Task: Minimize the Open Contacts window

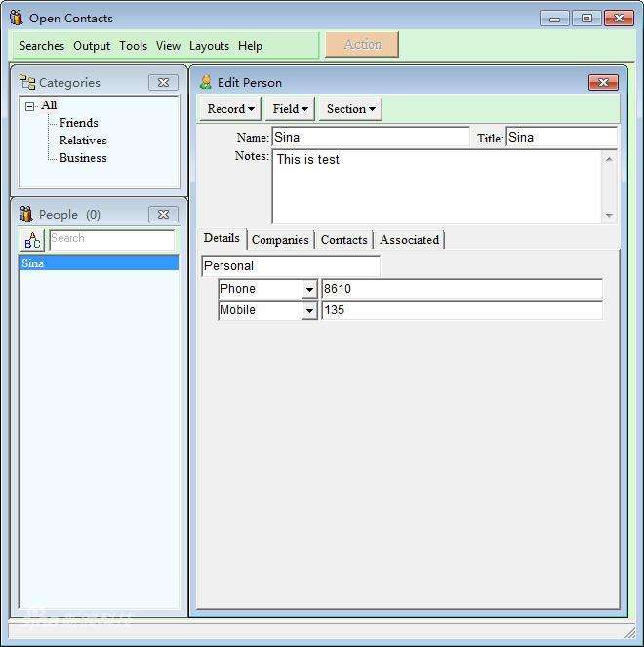Action: click(x=554, y=19)
